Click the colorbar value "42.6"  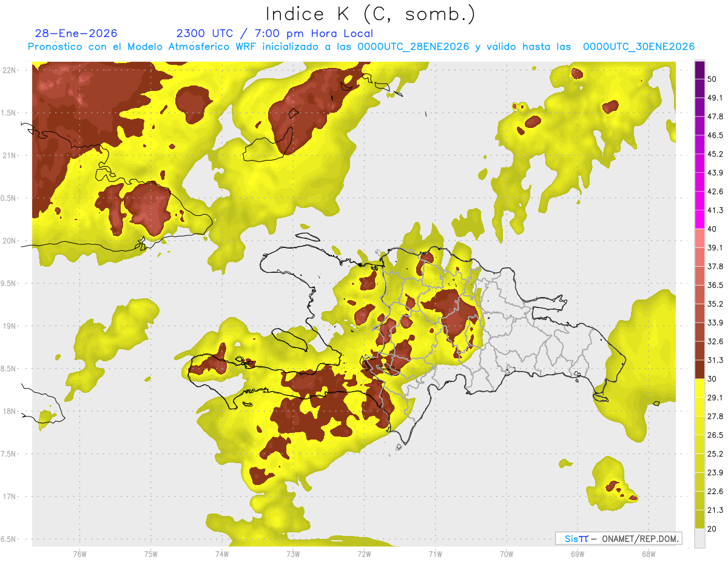(x=715, y=192)
